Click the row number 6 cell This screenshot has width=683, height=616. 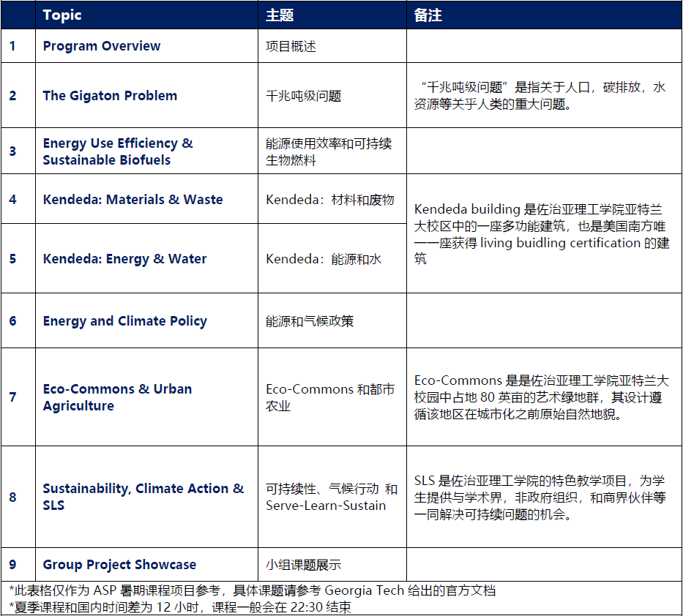pyautogui.click(x=18, y=320)
